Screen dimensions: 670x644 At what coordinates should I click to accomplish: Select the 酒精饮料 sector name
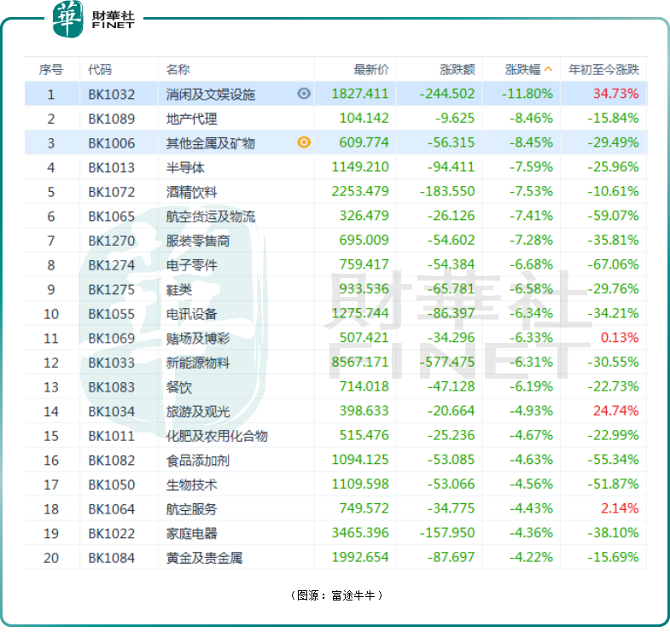pos(191,192)
